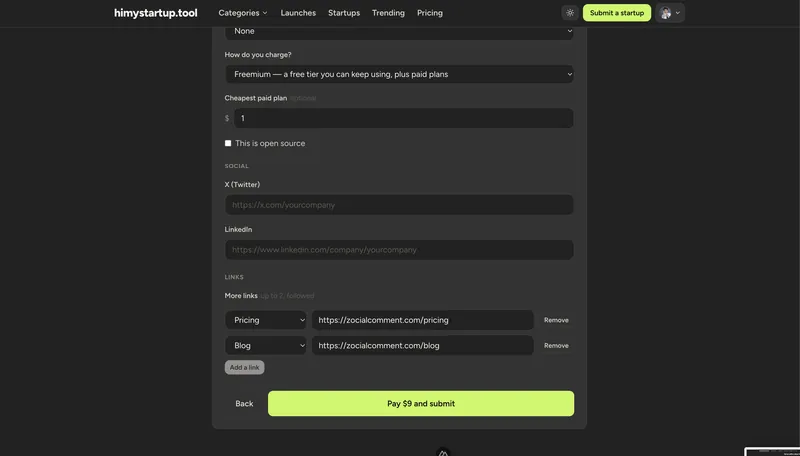800x456 pixels.
Task: Focus the X (Twitter) URL field
Action: tap(399, 205)
